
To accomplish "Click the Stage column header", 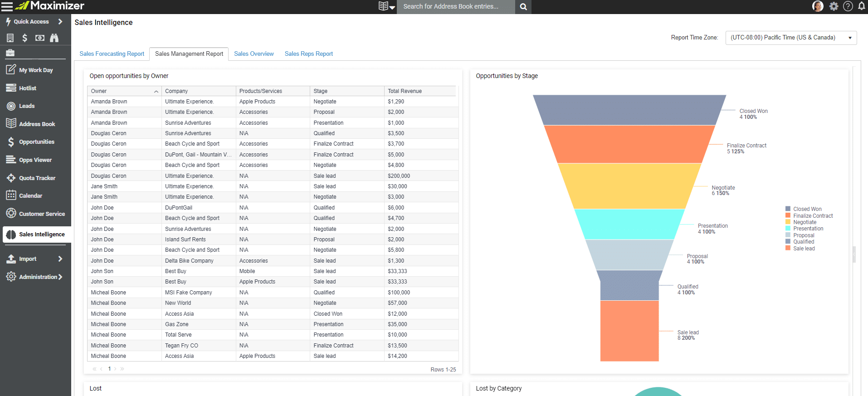I will (x=347, y=91).
